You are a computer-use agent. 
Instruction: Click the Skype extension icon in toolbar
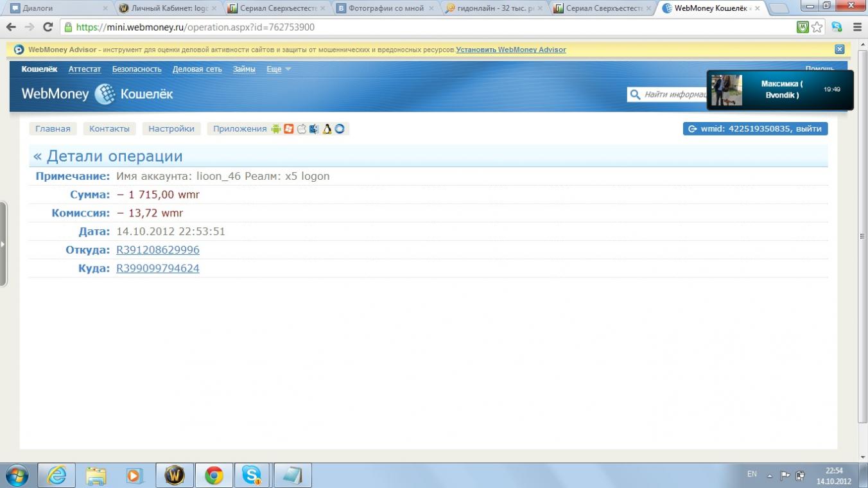tap(837, 27)
